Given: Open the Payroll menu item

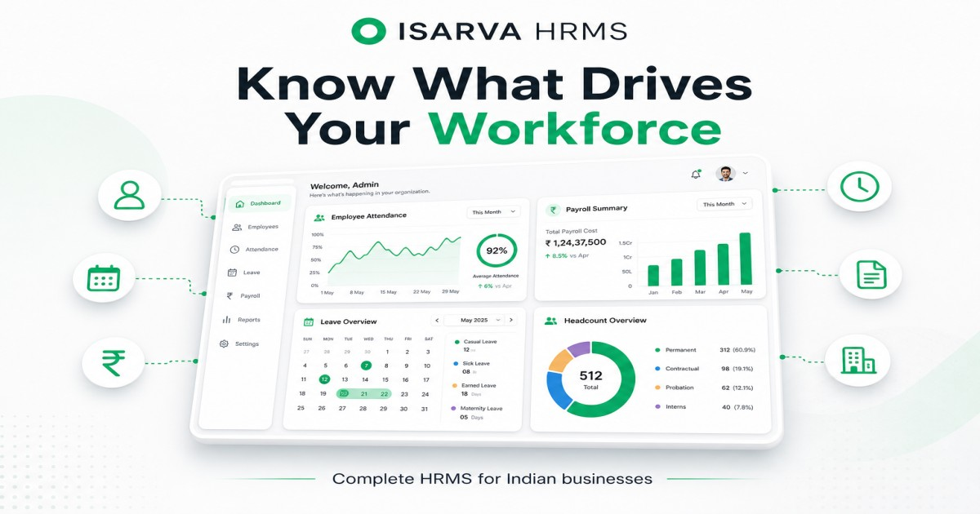Looking at the screenshot, I should pos(242,296).
